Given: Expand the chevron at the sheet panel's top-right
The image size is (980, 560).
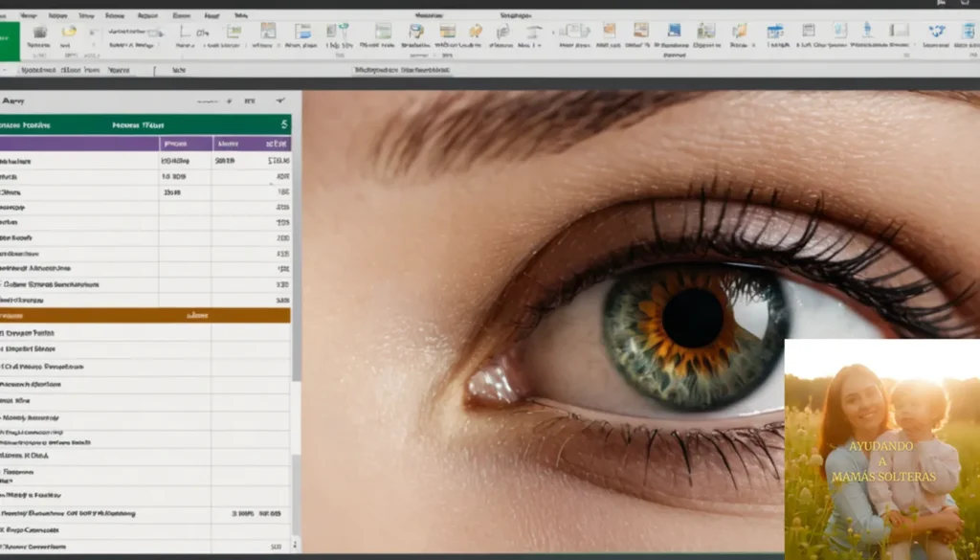Looking at the screenshot, I should pyautogui.click(x=280, y=100).
